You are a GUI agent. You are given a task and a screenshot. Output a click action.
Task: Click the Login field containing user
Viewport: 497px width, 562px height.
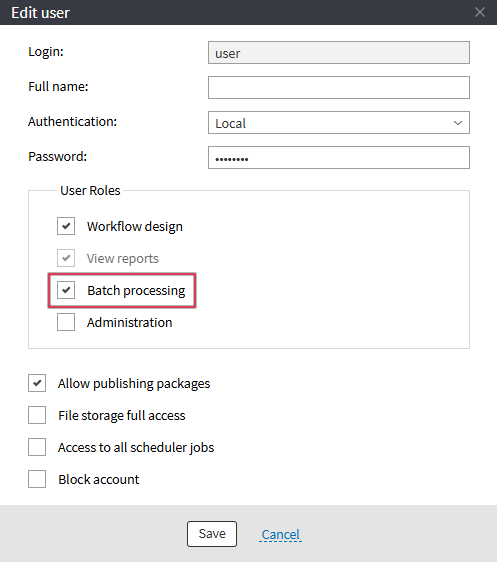[339, 53]
